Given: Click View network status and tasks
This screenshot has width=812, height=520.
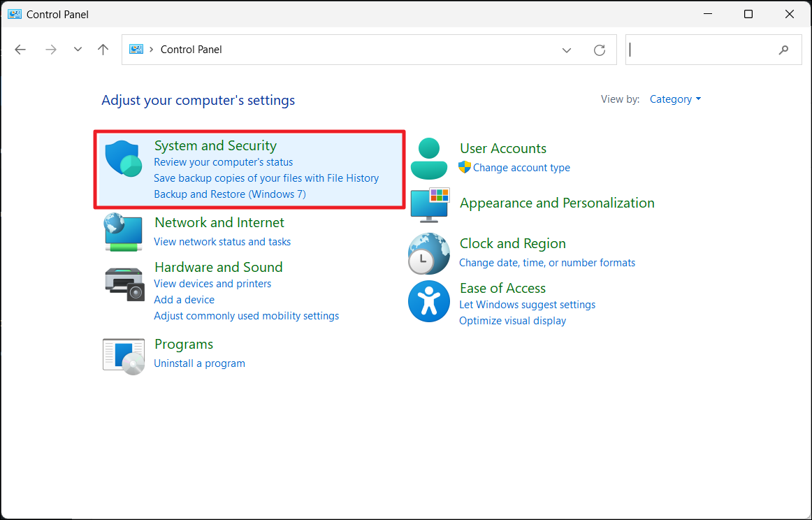Looking at the screenshot, I should point(222,242).
